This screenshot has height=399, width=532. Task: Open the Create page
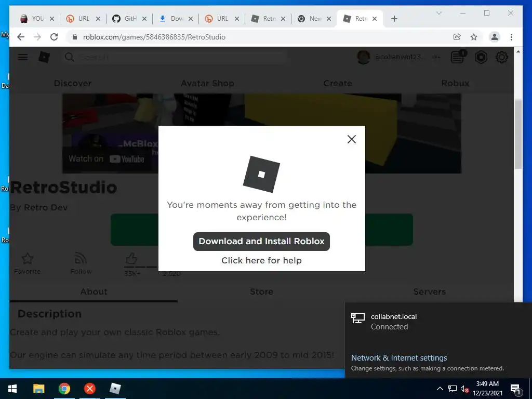[x=338, y=83]
